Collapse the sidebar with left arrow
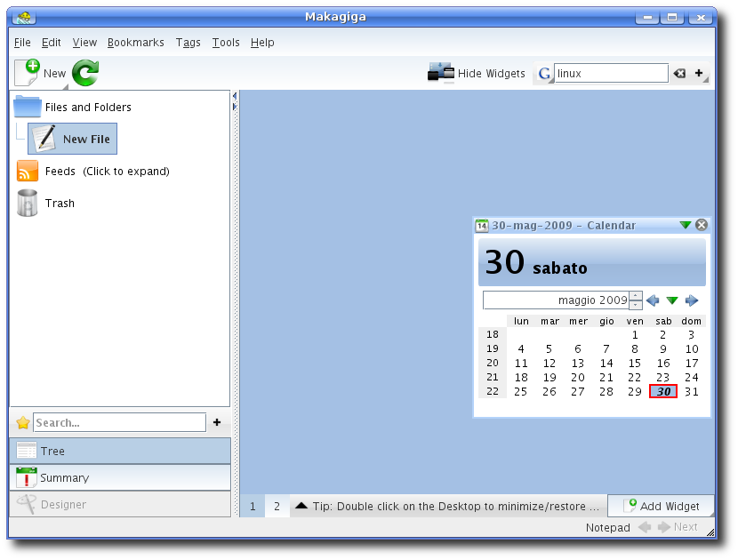Screen dimensions: 738x560 tap(235, 96)
